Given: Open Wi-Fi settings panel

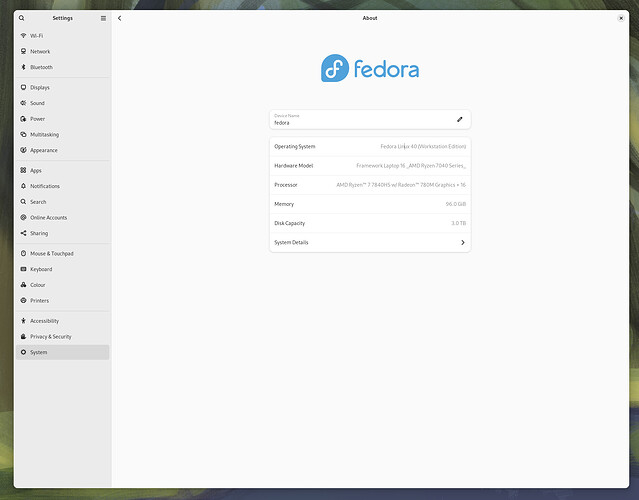Looking at the screenshot, I should coord(62,35).
